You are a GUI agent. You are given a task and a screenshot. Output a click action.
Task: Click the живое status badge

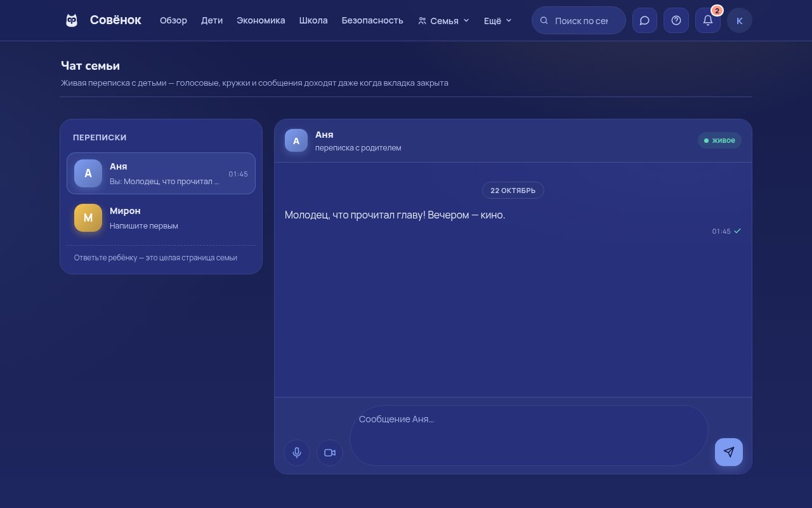(719, 140)
